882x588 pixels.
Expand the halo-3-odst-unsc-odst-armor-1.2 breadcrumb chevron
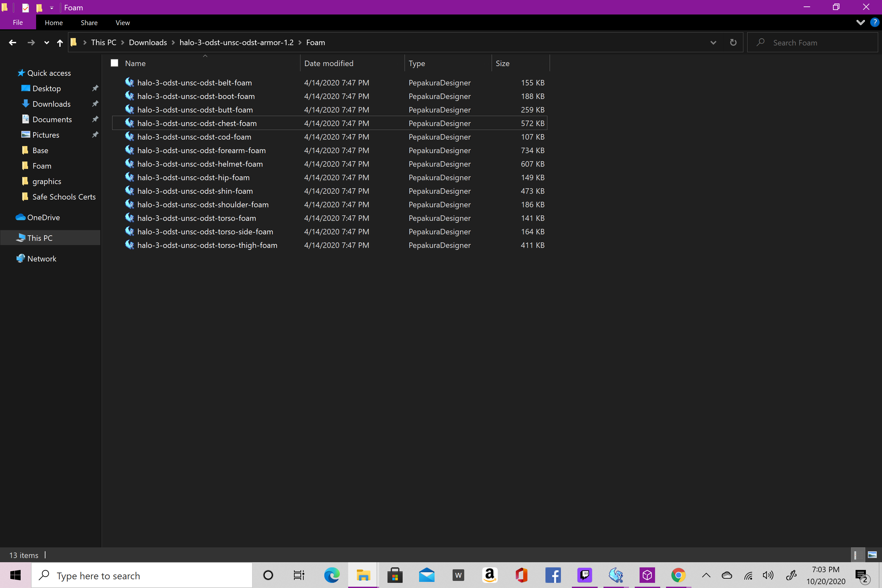click(x=300, y=42)
